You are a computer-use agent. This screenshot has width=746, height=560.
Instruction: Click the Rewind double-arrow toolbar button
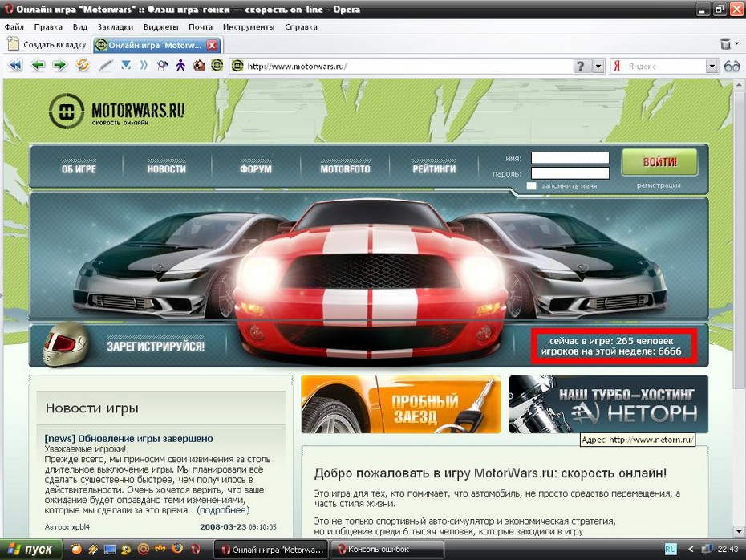15,65
